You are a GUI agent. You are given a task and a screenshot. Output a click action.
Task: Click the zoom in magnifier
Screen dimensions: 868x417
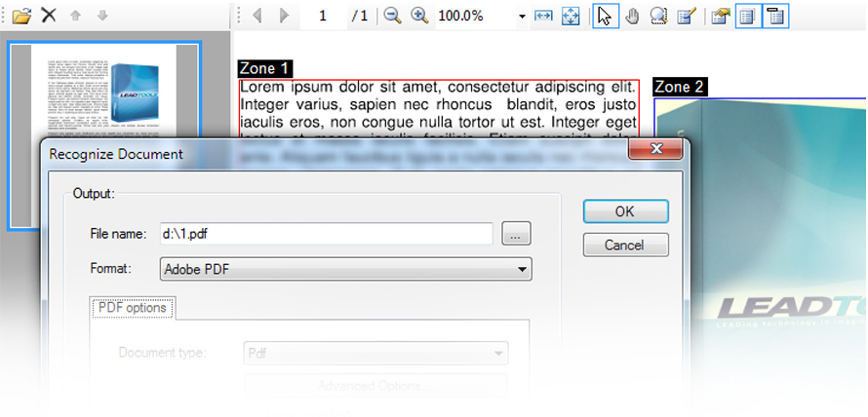pos(419,16)
